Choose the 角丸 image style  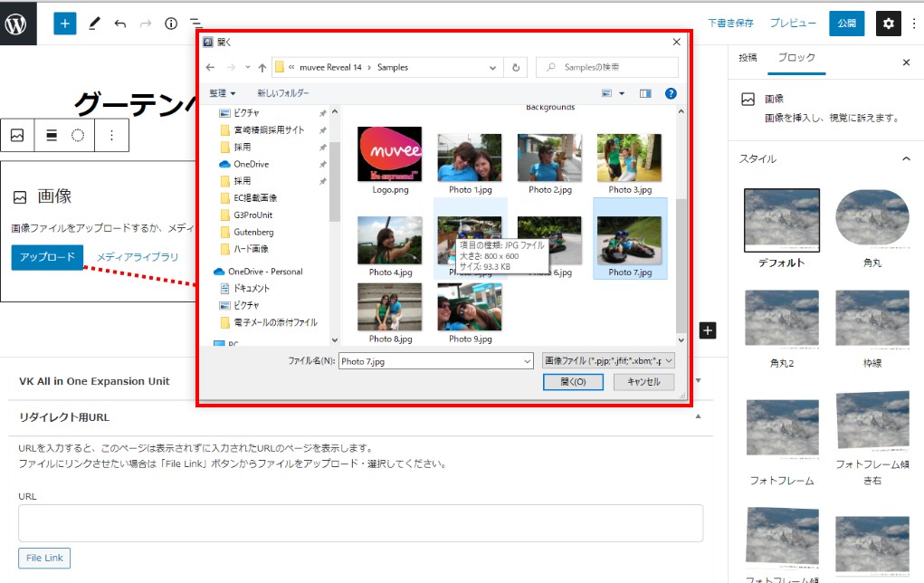(x=872, y=227)
